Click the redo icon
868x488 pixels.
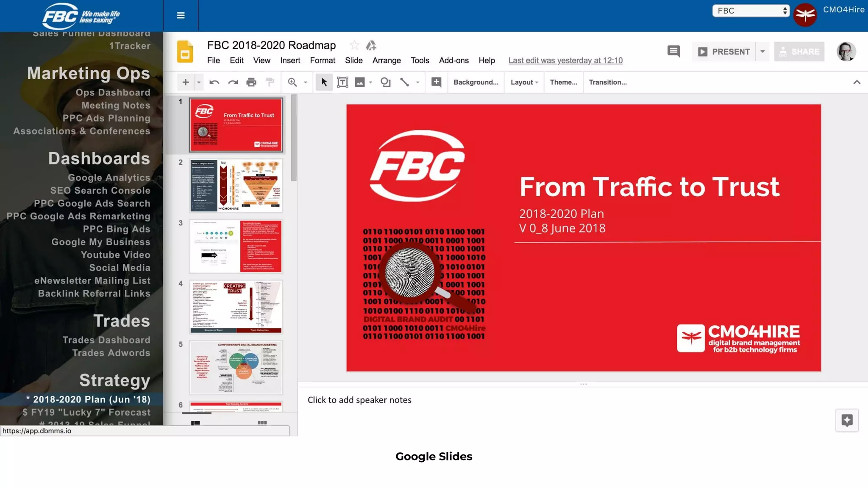click(x=233, y=82)
